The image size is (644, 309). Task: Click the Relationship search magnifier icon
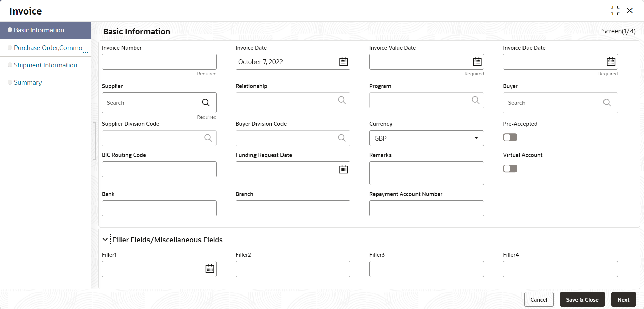coord(342,100)
